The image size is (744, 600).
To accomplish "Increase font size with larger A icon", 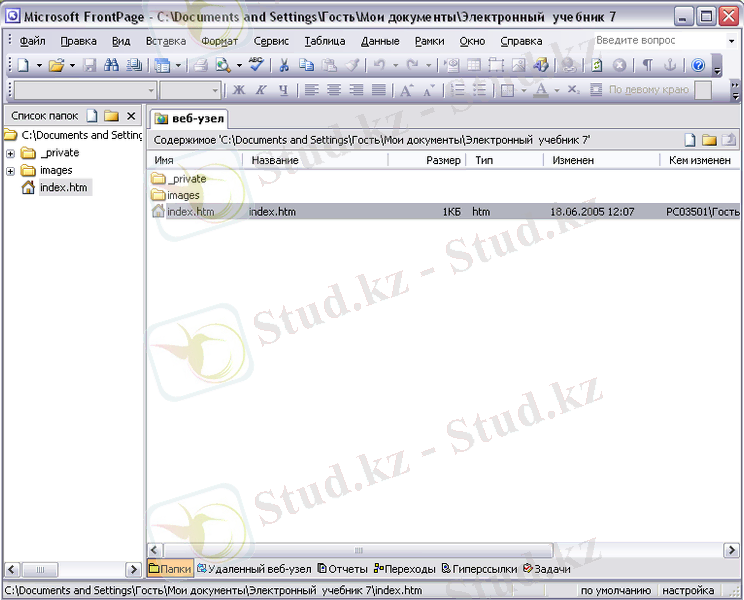I will tap(407, 90).
